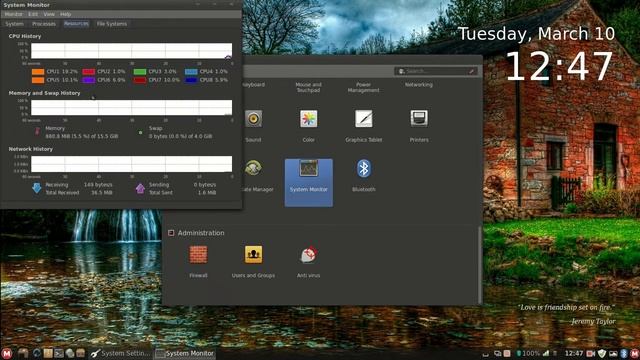Open the Help menu in System Monitor

tap(65, 14)
